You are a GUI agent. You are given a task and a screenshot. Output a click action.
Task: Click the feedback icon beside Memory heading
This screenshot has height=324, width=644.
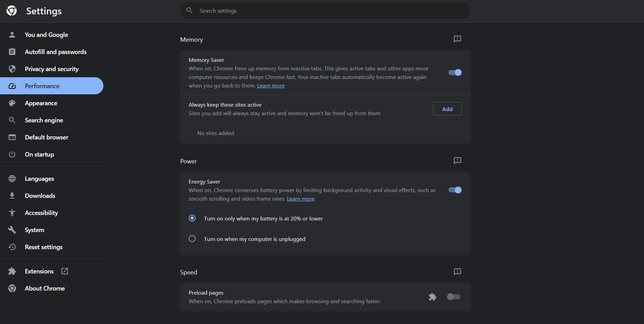point(457,39)
